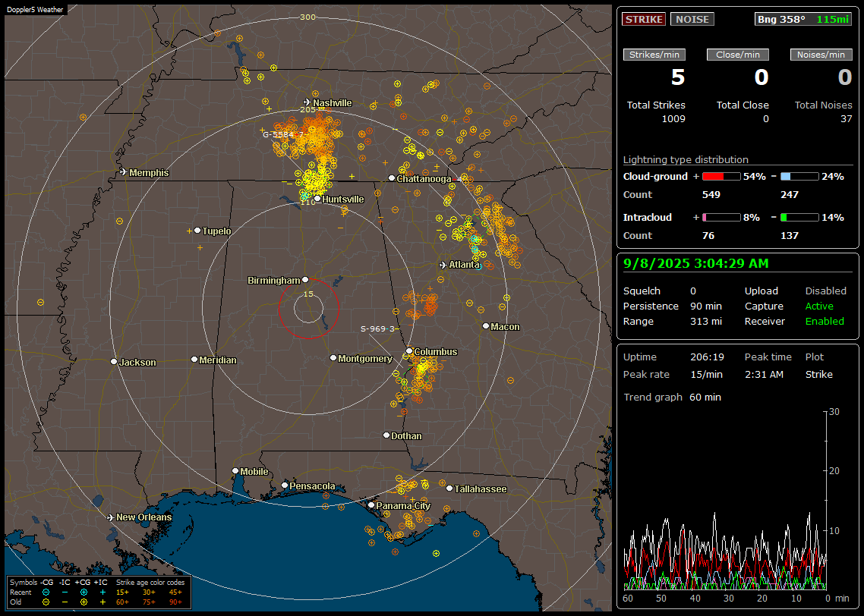Click the Macon city dot marker
This screenshot has height=616, width=864.
485,326
